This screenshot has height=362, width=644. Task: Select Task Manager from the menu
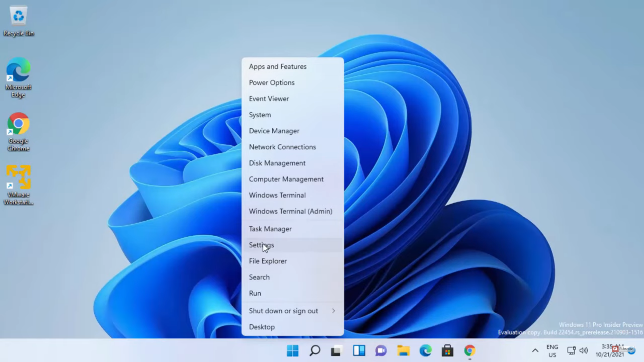pos(270,229)
